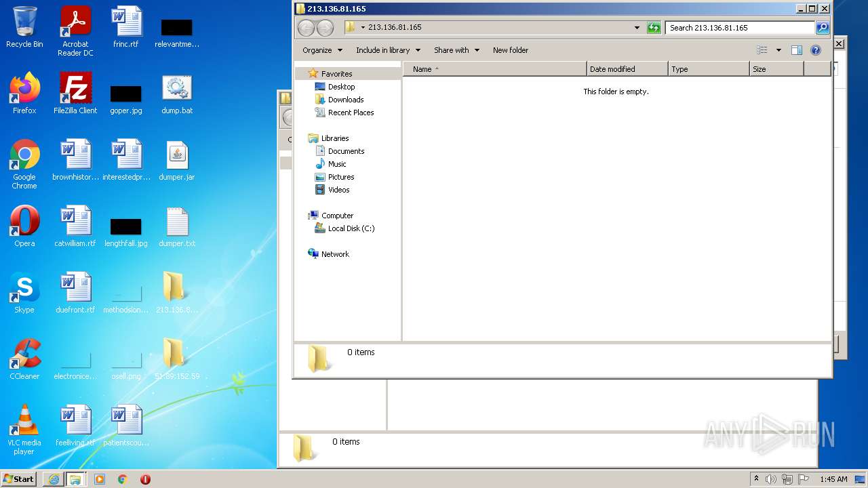Image resolution: width=868 pixels, height=488 pixels.
Task: Select dumper.jar file icon
Action: (177, 160)
